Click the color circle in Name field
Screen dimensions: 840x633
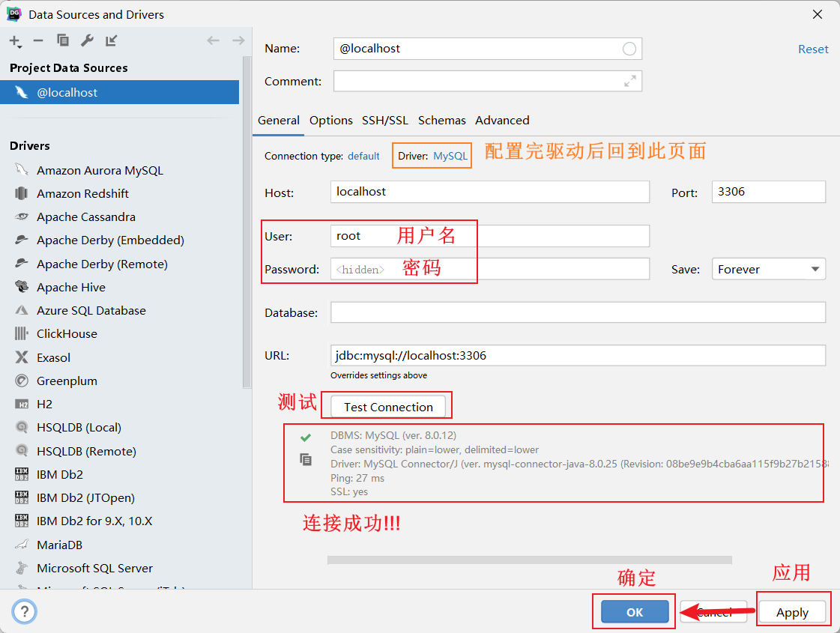[629, 49]
